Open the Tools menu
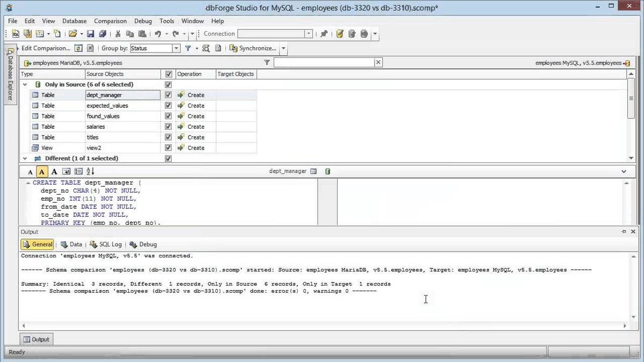This screenshot has height=362, width=644. coord(167,21)
